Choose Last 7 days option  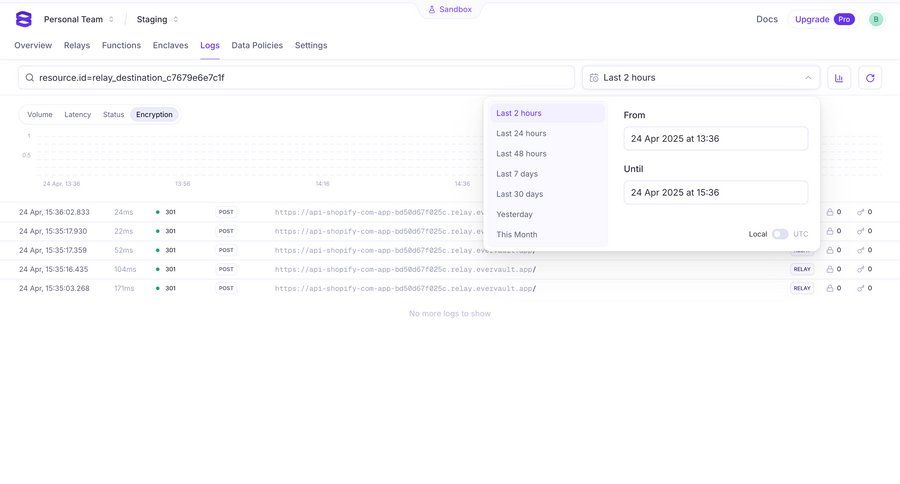click(x=517, y=174)
